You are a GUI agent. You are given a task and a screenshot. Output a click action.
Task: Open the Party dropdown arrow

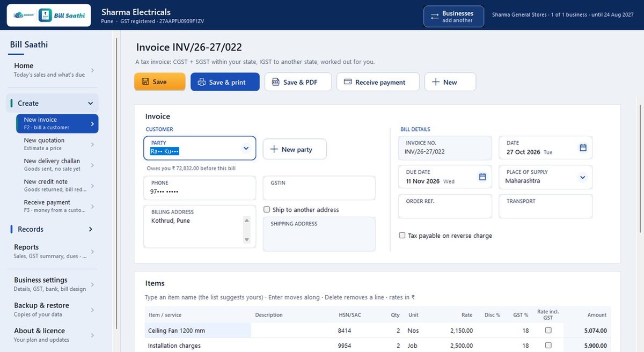pyautogui.click(x=246, y=148)
